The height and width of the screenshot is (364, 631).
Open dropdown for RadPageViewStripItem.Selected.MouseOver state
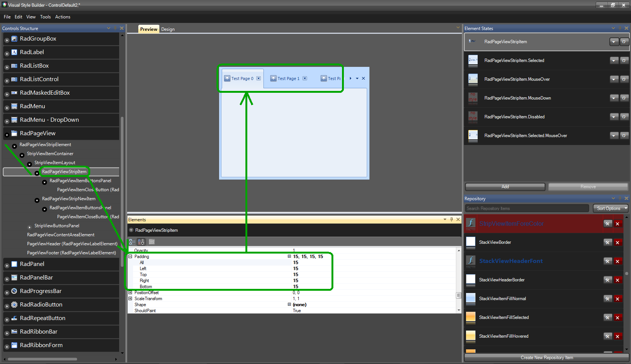[x=614, y=136]
